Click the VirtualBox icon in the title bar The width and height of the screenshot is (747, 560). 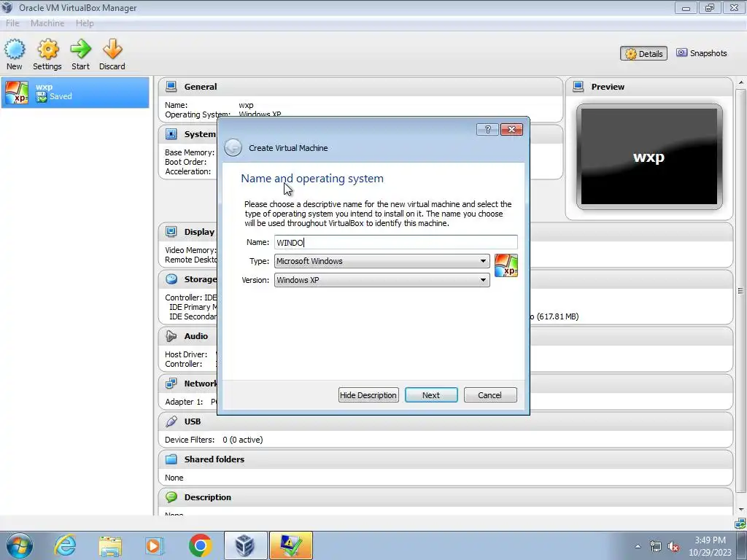(x=7, y=7)
